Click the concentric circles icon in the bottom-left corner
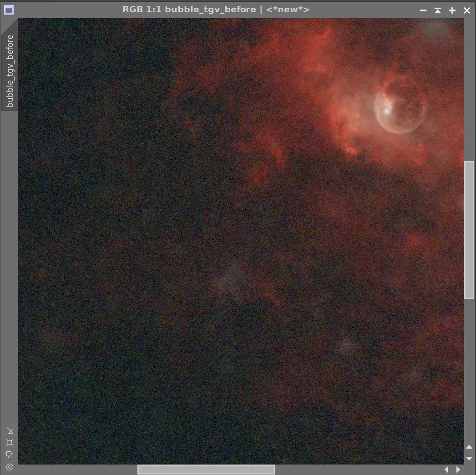This screenshot has height=475, width=476. click(x=10, y=467)
